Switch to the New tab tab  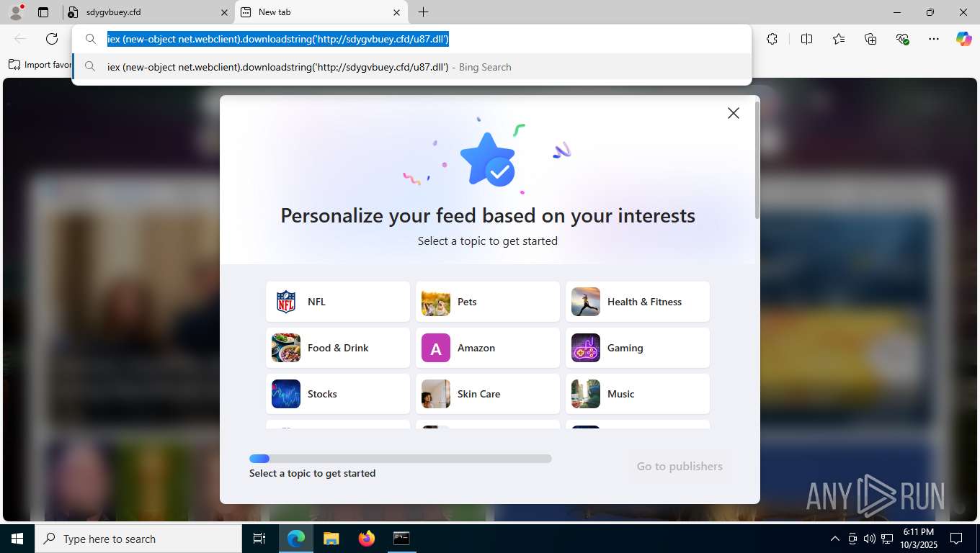[321, 12]
